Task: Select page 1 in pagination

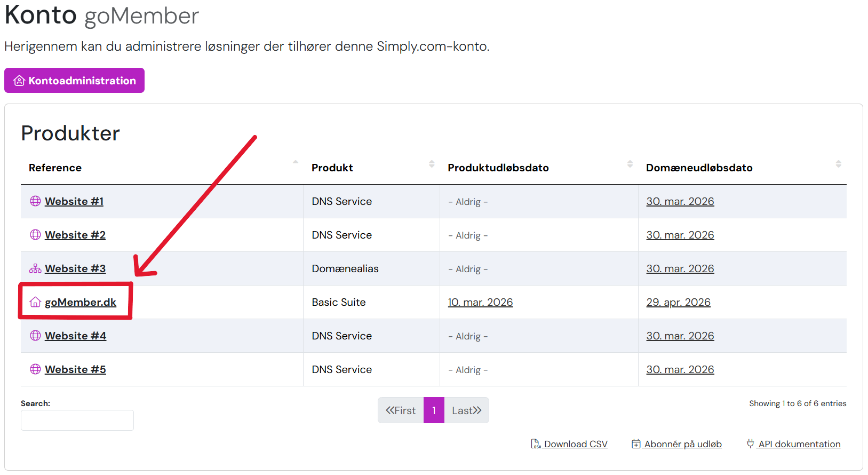Action: pos(434,410)
